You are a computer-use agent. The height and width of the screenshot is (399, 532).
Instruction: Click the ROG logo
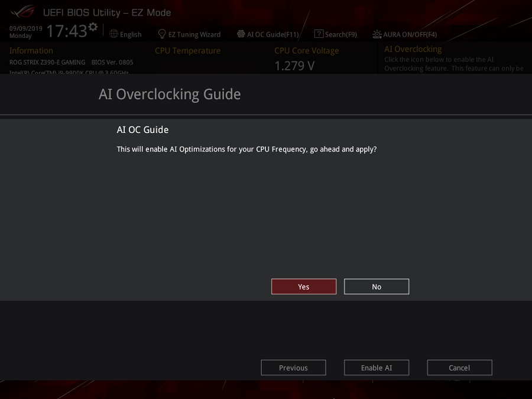tap(22, 12)
